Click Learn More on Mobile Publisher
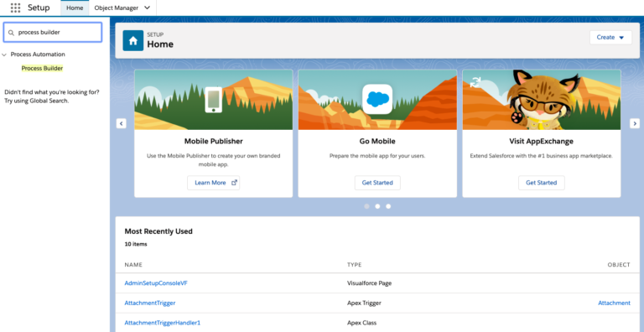Screen dimensions: 644x332 click(x=214, y=183)
